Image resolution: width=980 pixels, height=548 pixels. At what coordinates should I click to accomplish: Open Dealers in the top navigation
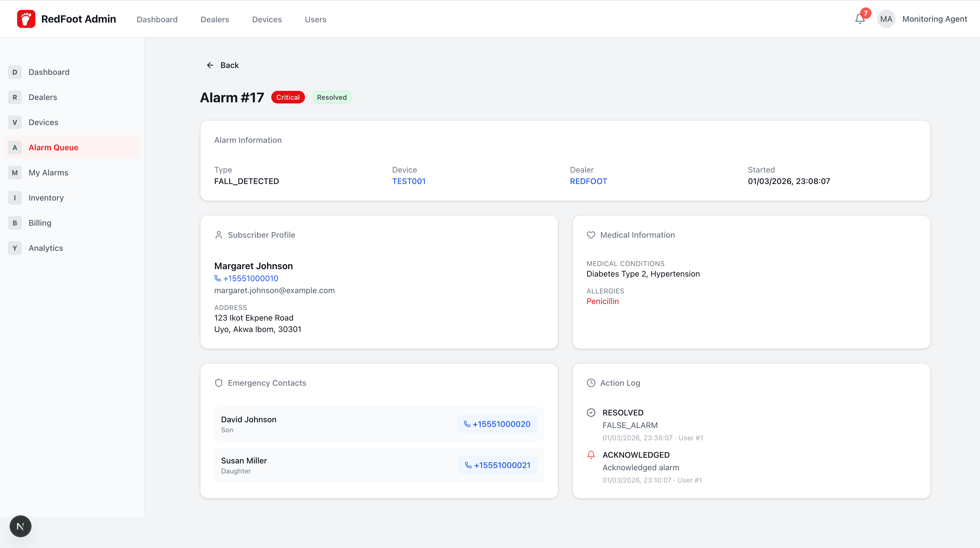[x=214, y=19]
